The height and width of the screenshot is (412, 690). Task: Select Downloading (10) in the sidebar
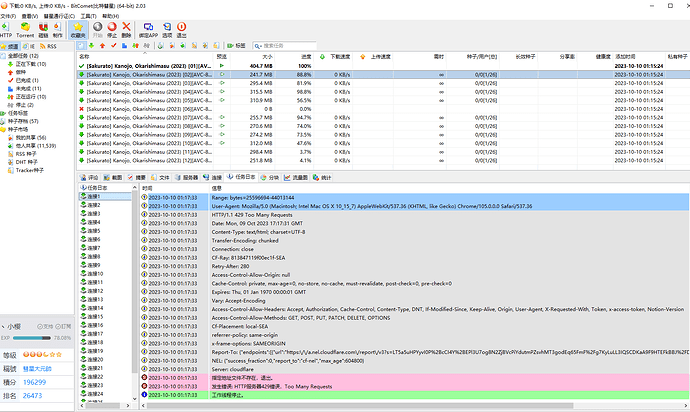click(31, 64)
